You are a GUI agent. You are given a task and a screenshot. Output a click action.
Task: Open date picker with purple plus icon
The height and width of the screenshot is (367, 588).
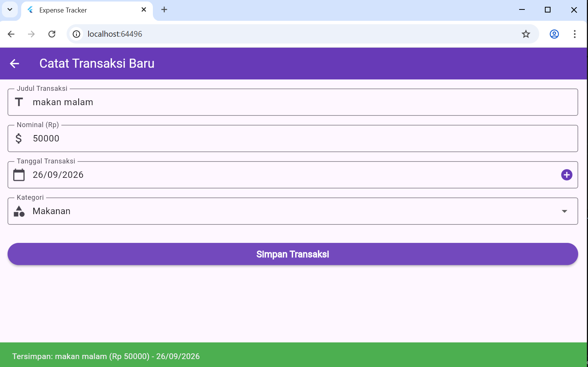click(566, 175)
